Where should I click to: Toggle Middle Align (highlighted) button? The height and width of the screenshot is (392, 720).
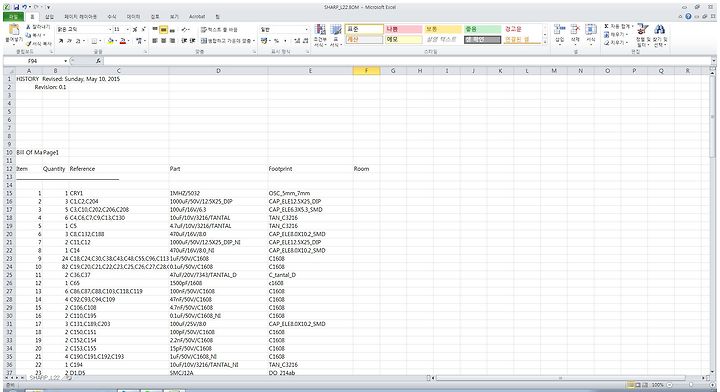pos(163,29)
